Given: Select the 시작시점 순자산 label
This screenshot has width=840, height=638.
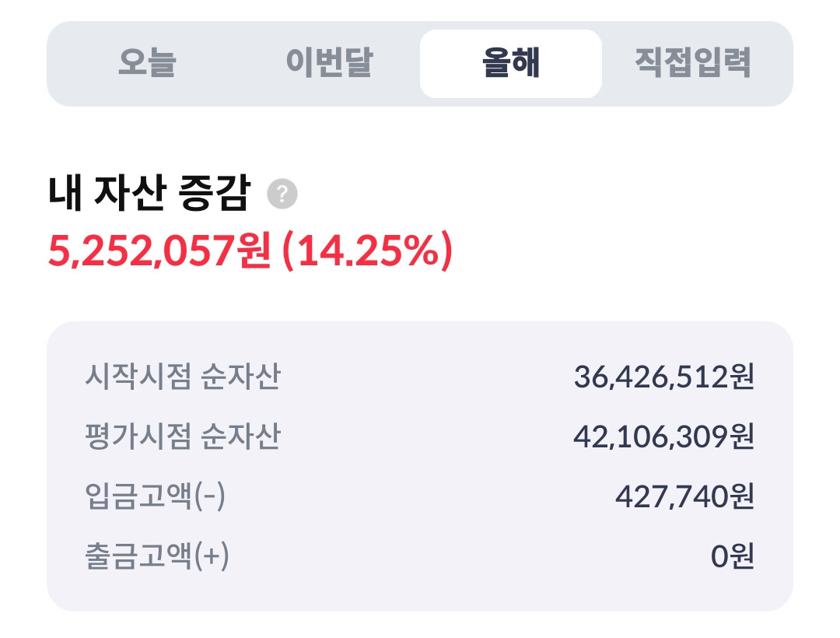Looking at the screenshot, I should tap(182, 378).
